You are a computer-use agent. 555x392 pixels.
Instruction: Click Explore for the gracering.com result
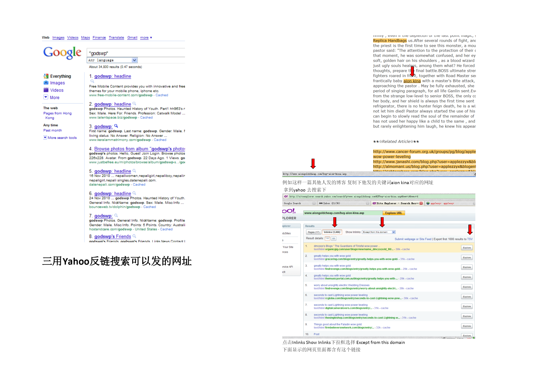pos(467,258)
